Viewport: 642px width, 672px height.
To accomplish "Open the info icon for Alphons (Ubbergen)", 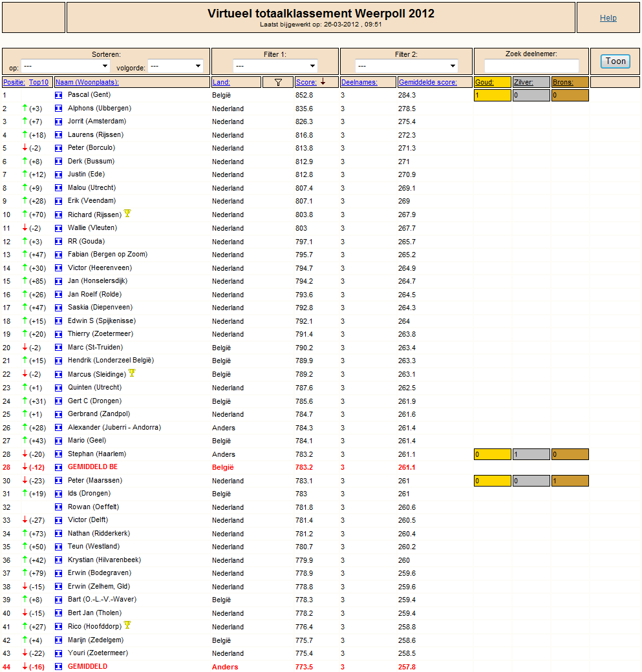I will click(58, 109).
